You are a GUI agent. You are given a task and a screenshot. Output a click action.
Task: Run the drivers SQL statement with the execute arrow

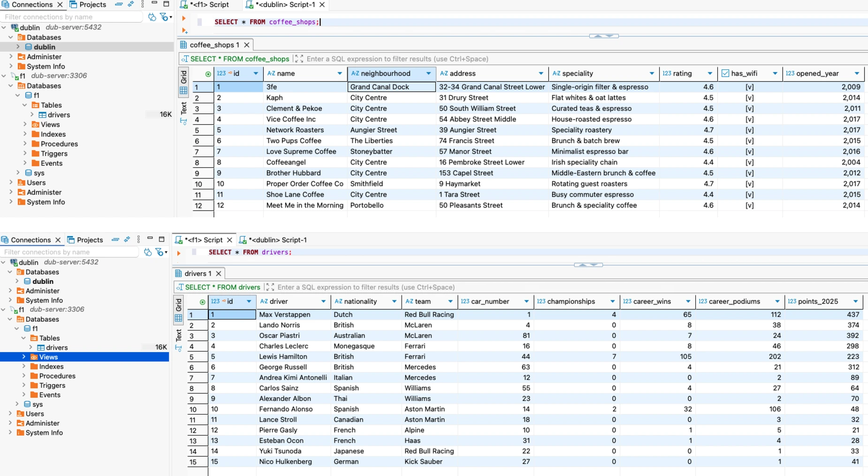point(178,253)
